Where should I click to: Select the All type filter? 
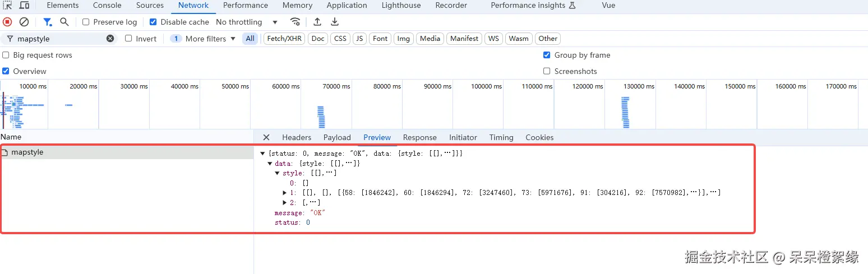pyautogui.click(x=250, y=39)
